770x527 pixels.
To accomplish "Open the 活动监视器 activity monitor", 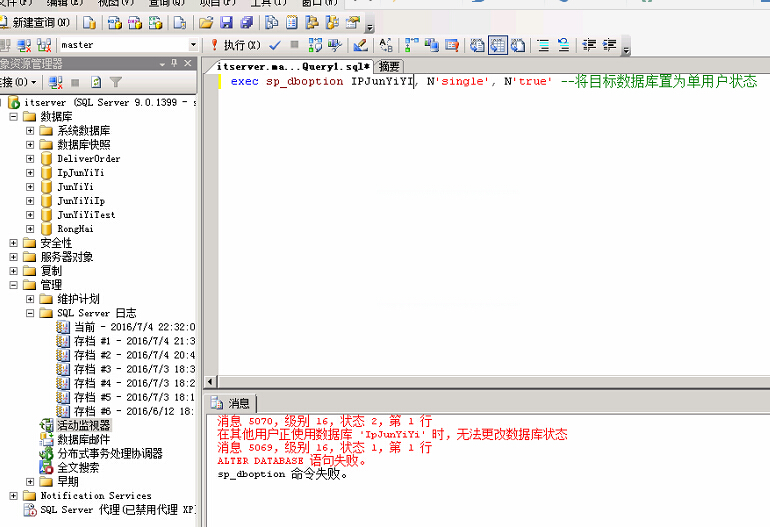I will coord(83,425).
